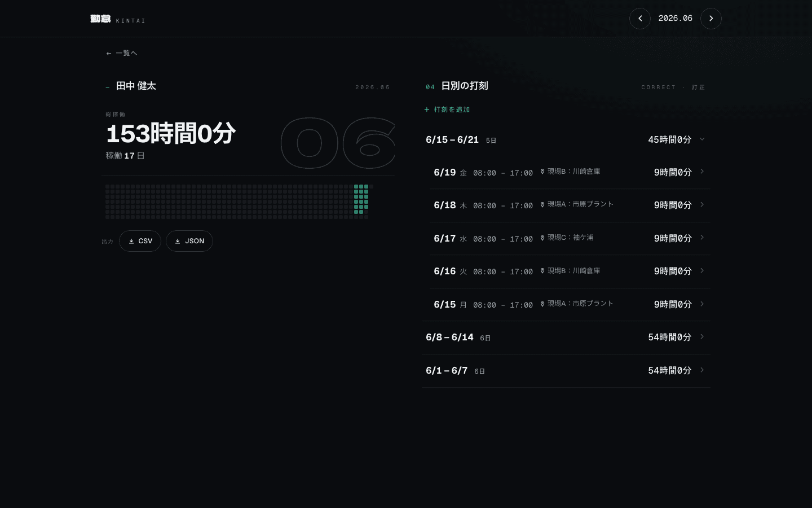
Task: Click 08:00 – 17:00 time on 6/19 row
Action: 503,173
